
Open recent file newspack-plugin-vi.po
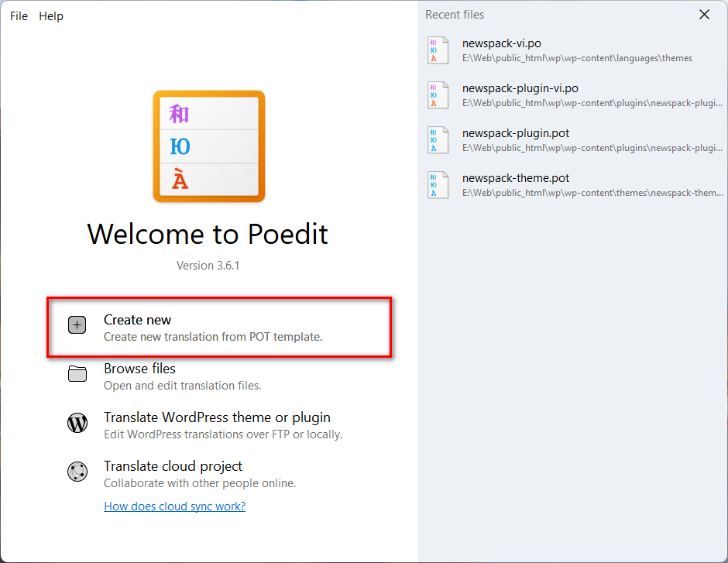(575, 95)
